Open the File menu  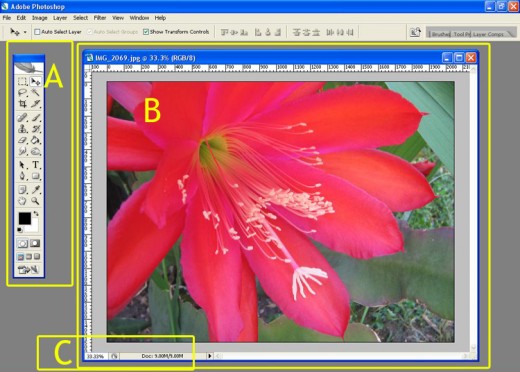click(x=7, y=18)
